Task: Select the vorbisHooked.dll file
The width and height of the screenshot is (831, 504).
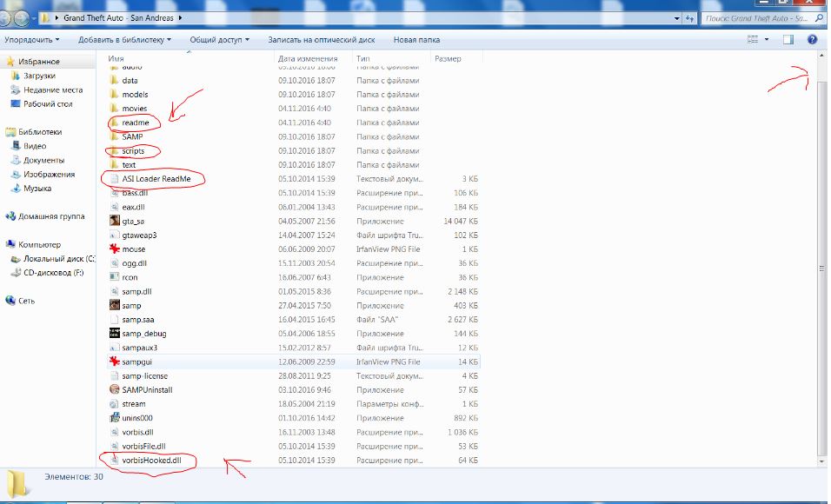Action: (x=151, y=461)
